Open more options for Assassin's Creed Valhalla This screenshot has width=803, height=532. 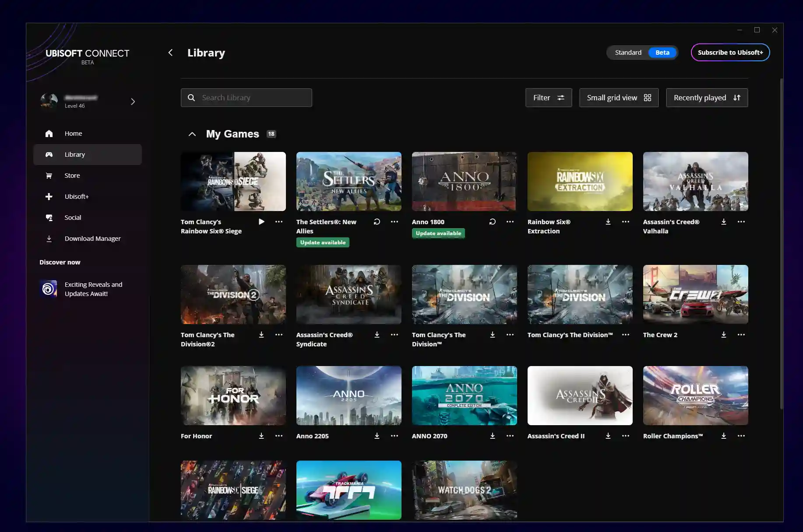(x=741, y=222)
